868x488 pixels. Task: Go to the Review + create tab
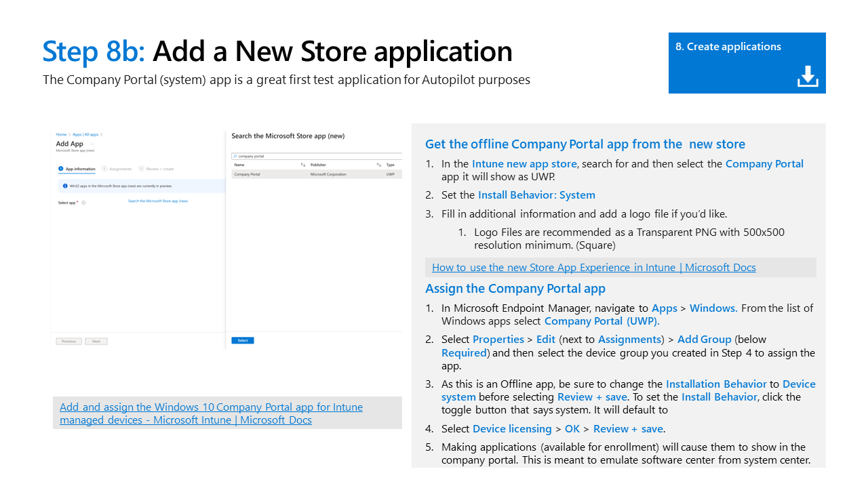click(156, 169)
